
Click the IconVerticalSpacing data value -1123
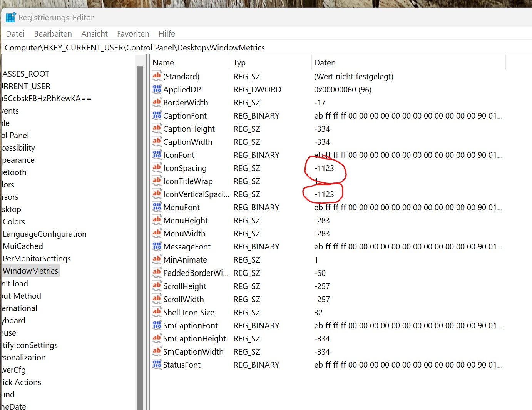(x=324, y=194)
